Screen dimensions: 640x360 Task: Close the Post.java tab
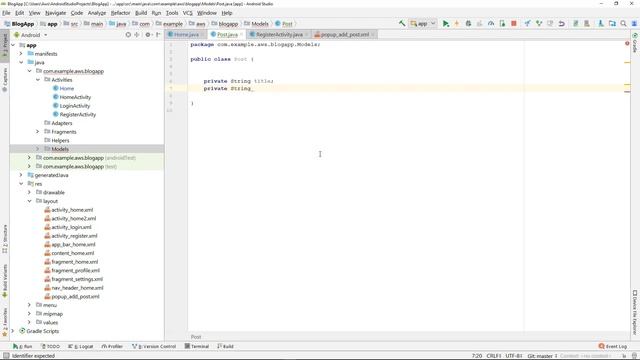pyautogui.click(x=242, y=34)
